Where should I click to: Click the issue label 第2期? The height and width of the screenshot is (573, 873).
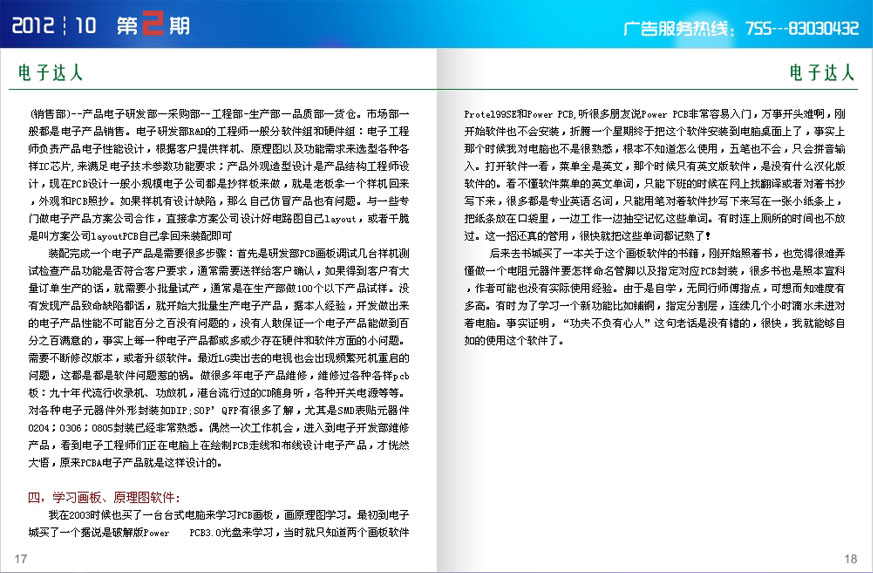(154, 25)
